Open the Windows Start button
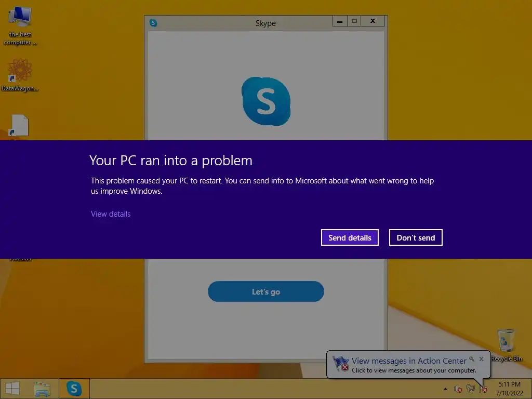Image resolution: width=532 pixels, height=399 pixels. [12, 389]
